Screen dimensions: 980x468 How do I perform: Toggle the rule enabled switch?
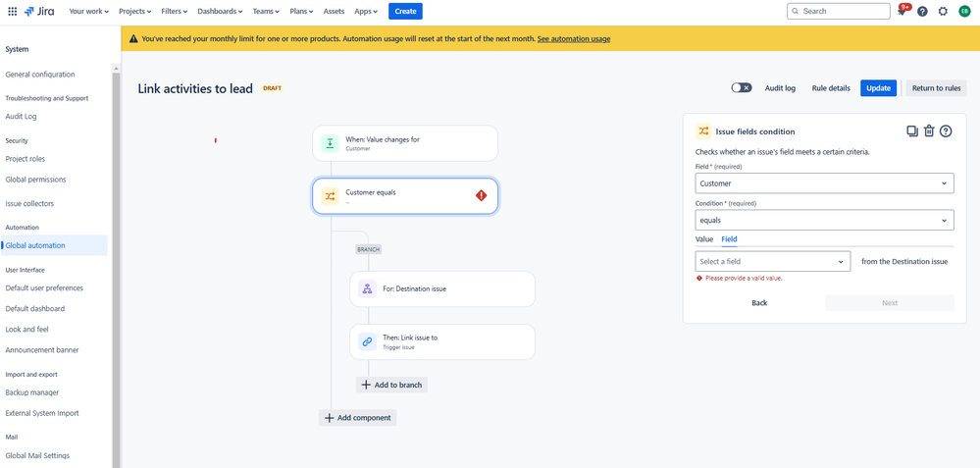click(741, 87)
